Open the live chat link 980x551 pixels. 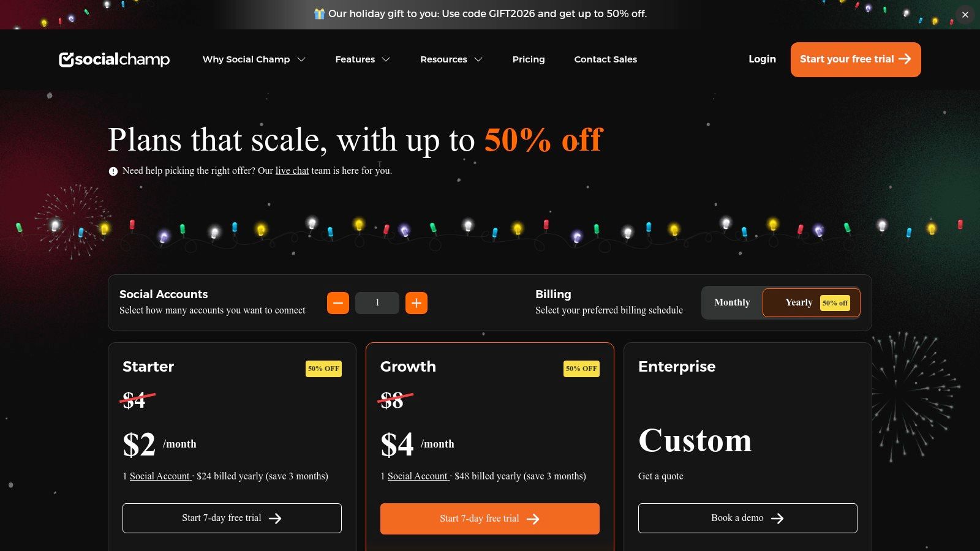tap(292, 171)
